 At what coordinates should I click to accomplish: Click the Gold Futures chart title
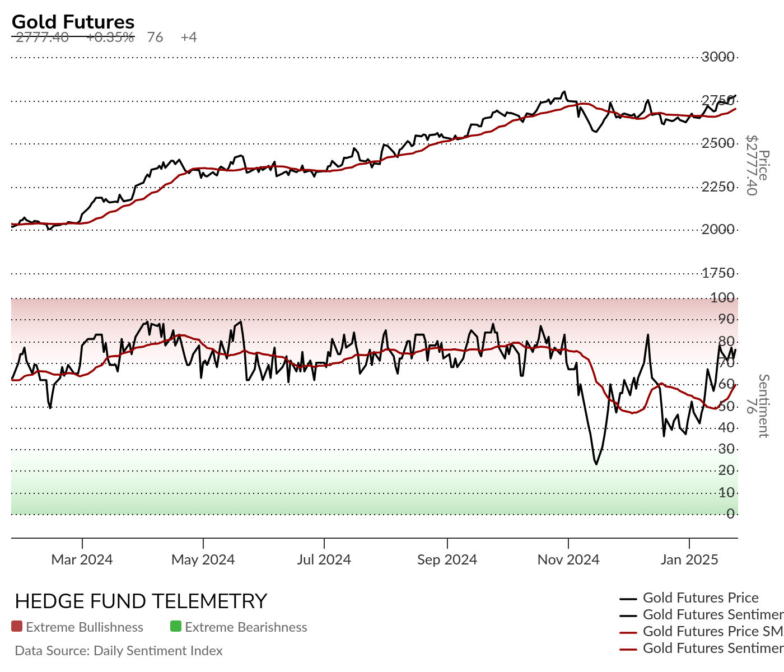(73, 22)
